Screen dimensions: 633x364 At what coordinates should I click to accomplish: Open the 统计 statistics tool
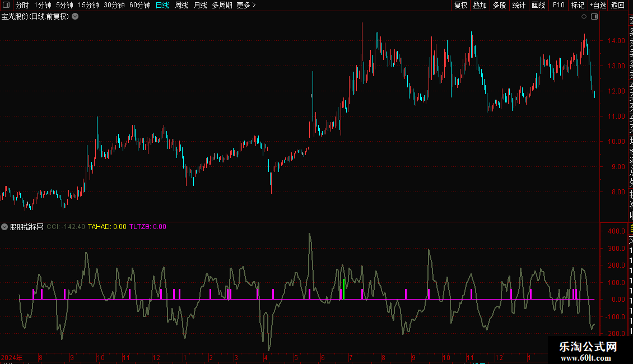point(519,5)
